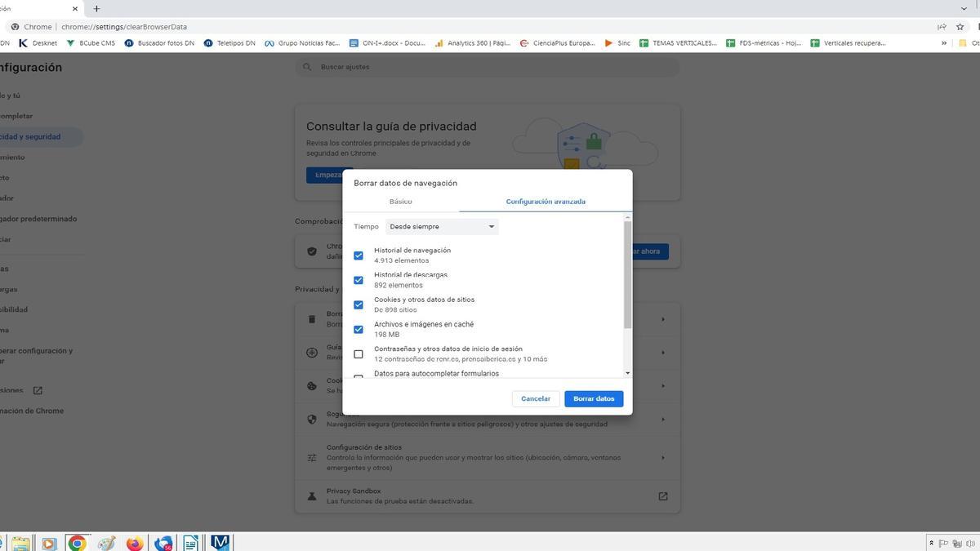The image size is (980, 551).
Task: Open Thunderbird mail from the taskbar
Action: tap(163, 543)
